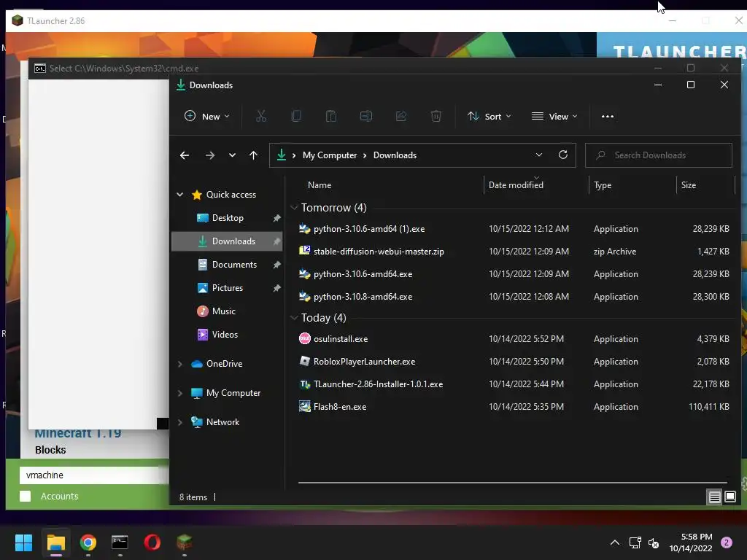The image size is (747, 560).
Task: Open recent locations chevron dropdown
Action: pyautogui.click(x=232, y=155)
